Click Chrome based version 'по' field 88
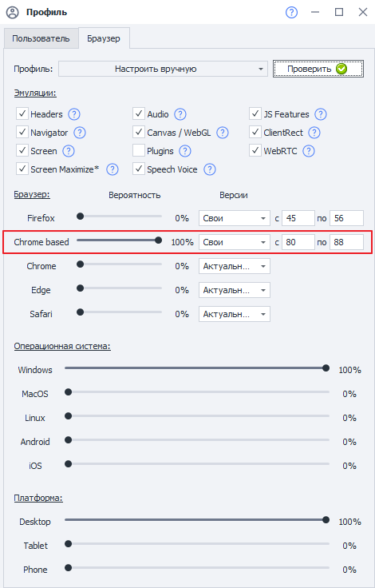Viewport: 375px width, 588px height. click(x=346, y=242)
